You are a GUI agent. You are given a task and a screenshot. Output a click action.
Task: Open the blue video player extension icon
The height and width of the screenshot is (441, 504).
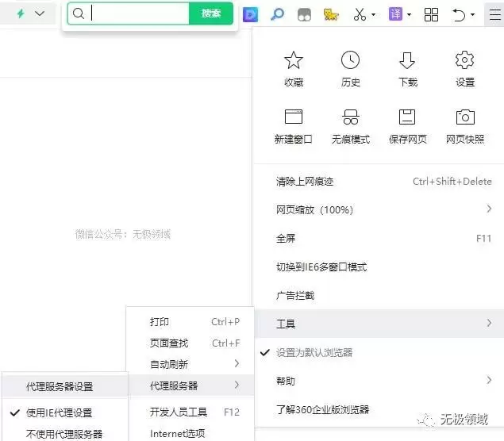(x=250, y=14)
